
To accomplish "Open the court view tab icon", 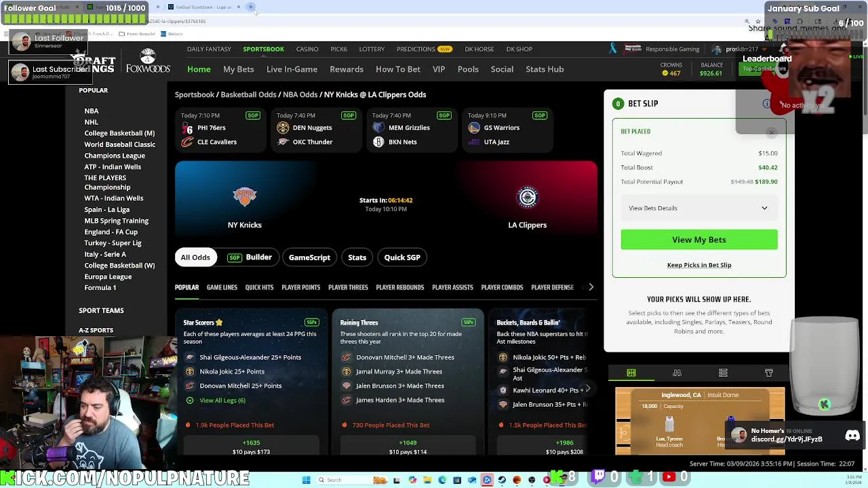I will [631, 373].
